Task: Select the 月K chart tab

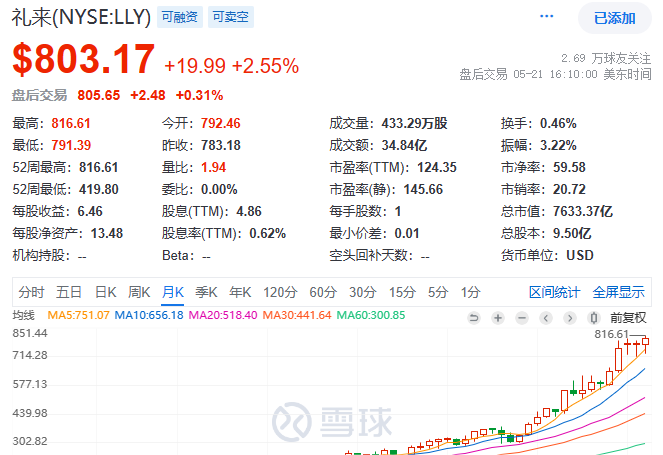Action: (173, 292)
